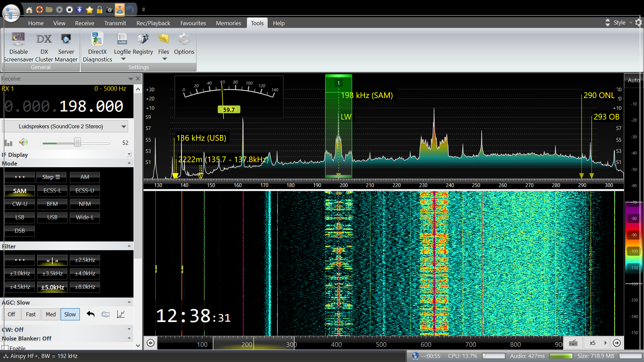Click the 198.000 frequency display
This screenshot has height=362, width=644.
[91, 106]
